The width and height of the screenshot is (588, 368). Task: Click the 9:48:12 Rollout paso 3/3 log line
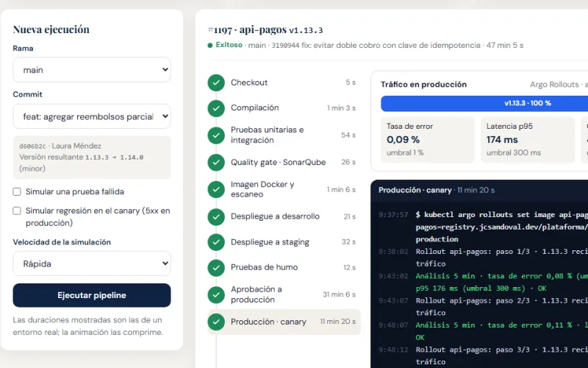483,355
